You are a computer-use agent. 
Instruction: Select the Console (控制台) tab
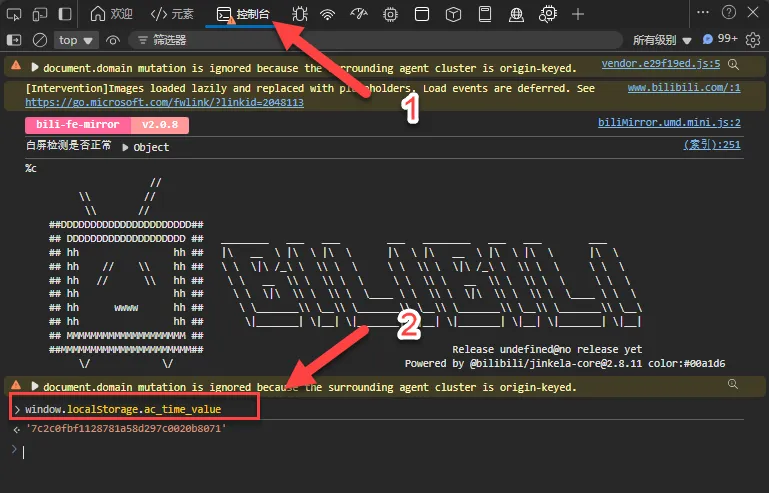[243, 14]
